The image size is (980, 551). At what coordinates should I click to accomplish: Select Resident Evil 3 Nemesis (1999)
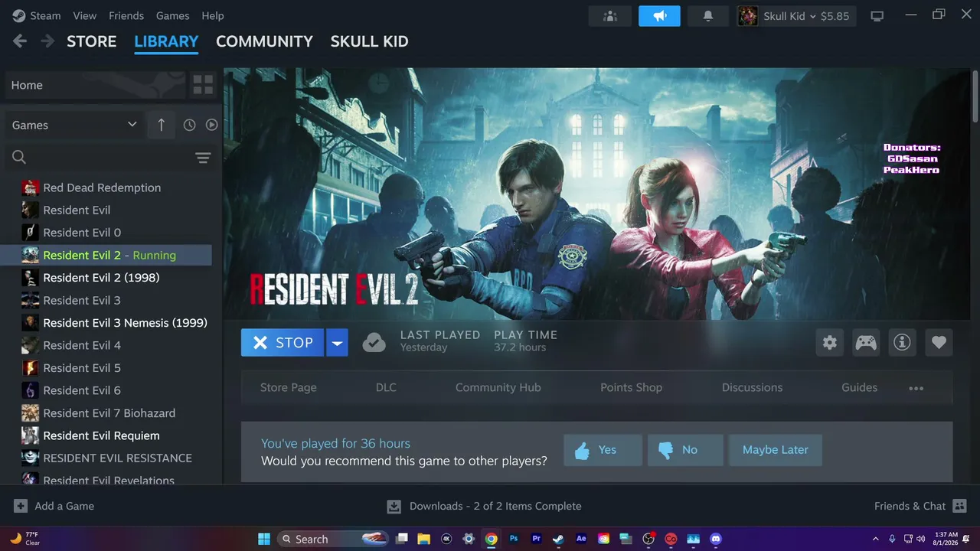point(106,323)
